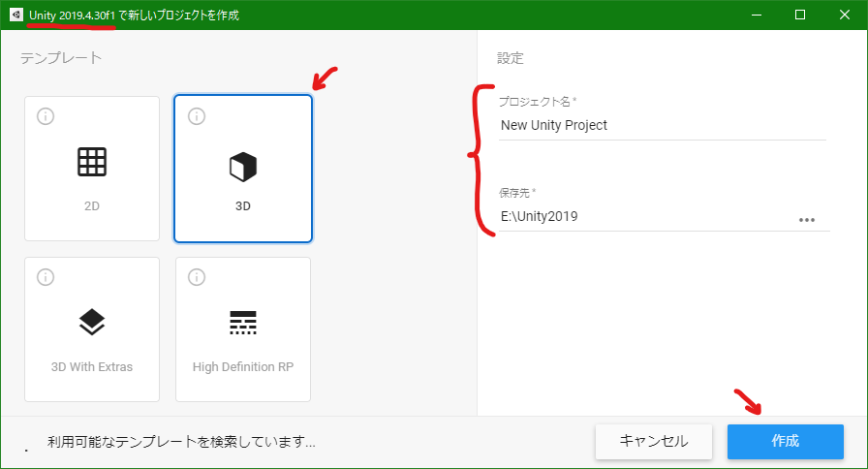This screenshot has width=868, height=469.
Task: Click the テンプレート heading
Action: (61, 57)
